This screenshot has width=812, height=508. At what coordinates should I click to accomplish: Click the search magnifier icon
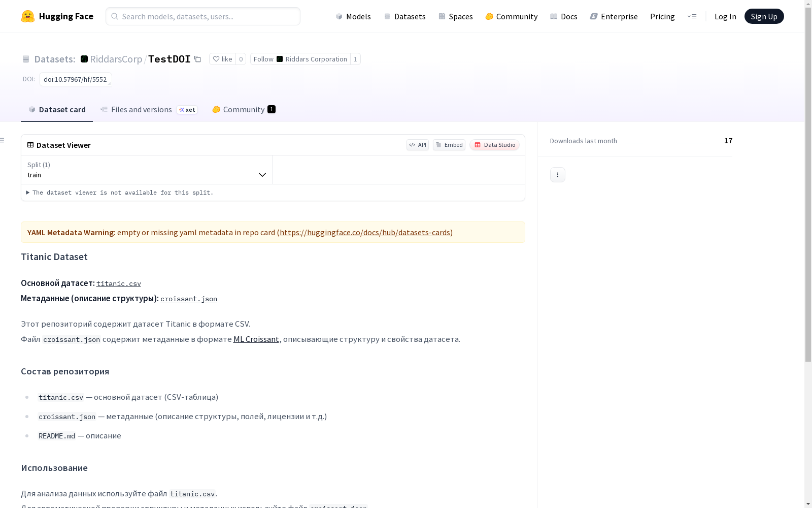coord(115,16)
